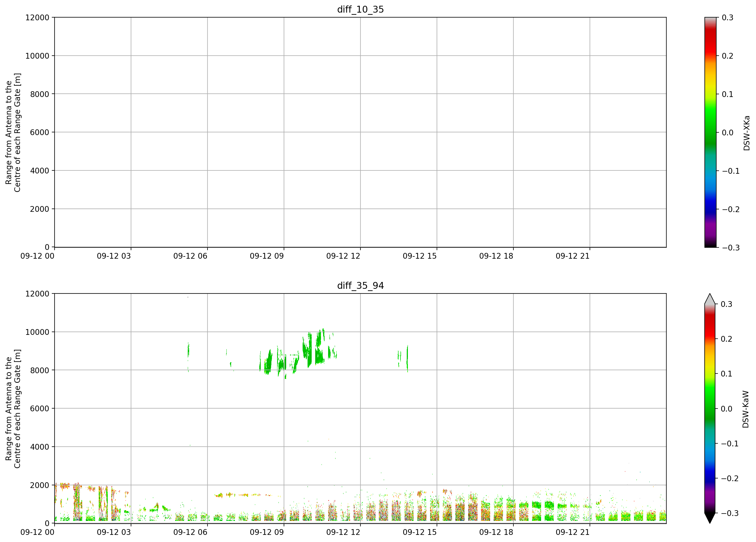Click the '0.3' tick on DSW-KaW colorbar
756x542 pixels.
[727, 304]
